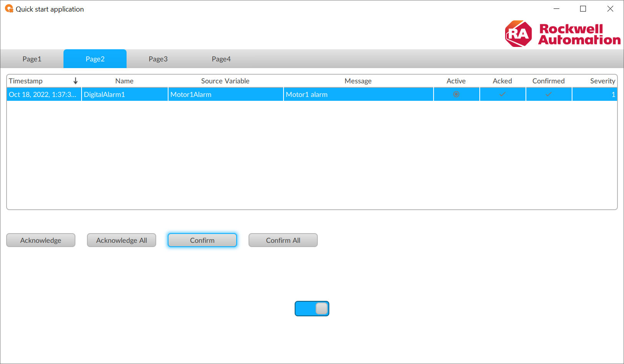The height and width of the screenshot is (364, 624).
Task: Toggle the blue switch at the bottom
Action: pyautogui.click(x=312, y=309)
